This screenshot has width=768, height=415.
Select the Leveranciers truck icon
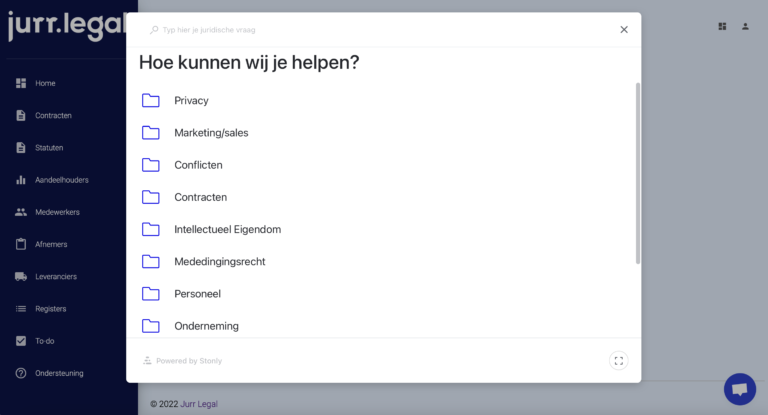point(21,276)
